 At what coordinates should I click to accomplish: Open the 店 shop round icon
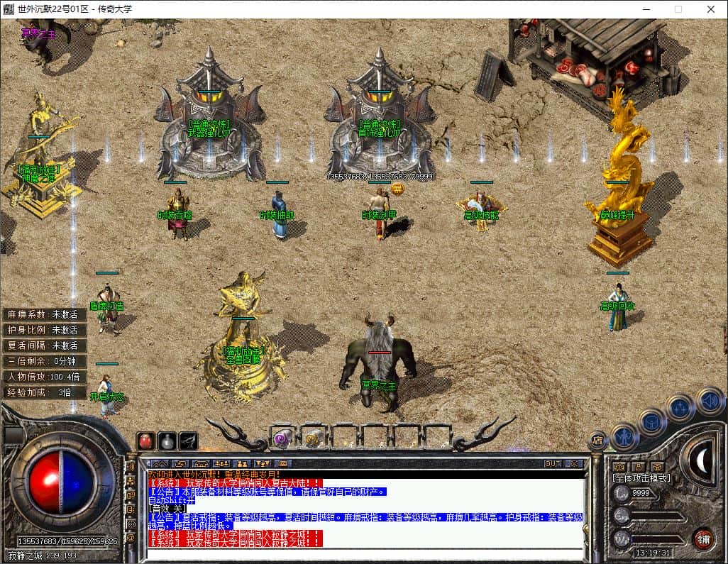point(597,440)
